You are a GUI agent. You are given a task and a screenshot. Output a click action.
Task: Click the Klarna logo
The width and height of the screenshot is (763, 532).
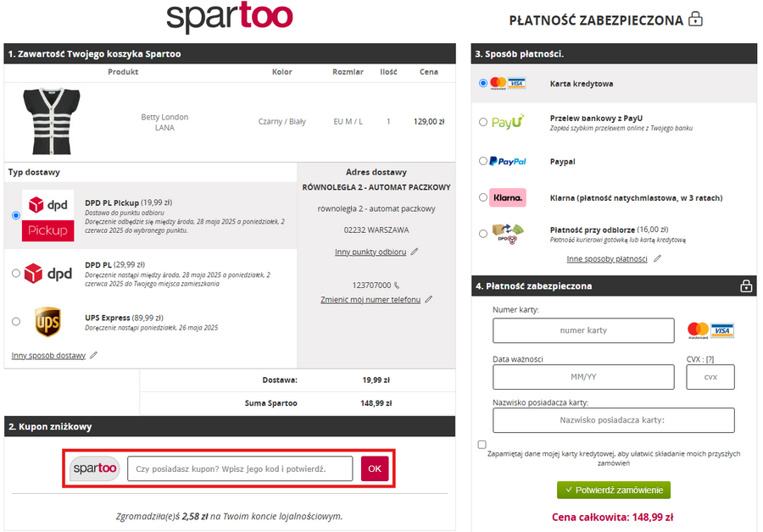coord(508,197)
